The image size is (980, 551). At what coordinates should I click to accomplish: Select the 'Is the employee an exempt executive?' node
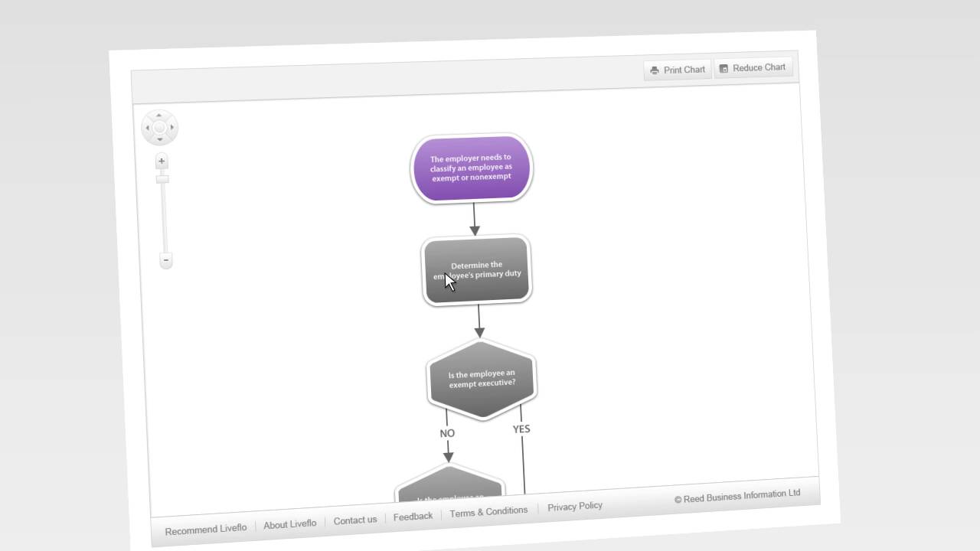482,379
